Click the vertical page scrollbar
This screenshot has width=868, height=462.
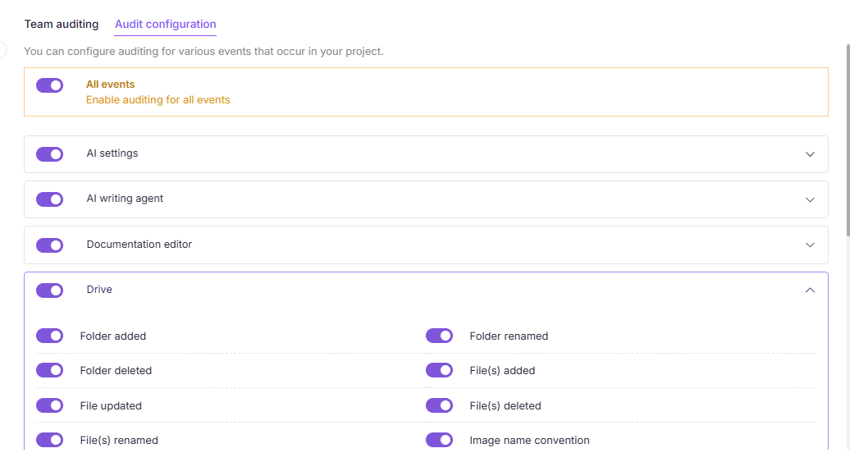[848, 140]
